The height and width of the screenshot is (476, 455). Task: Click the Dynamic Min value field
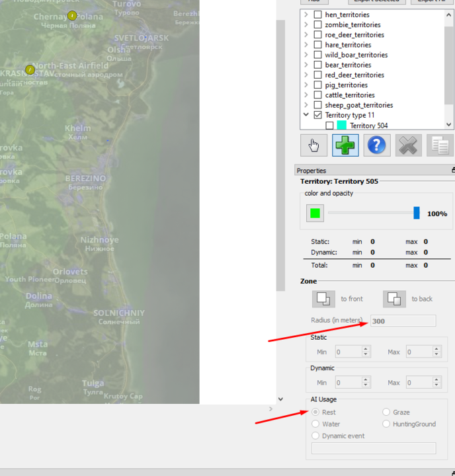(349, 383)
